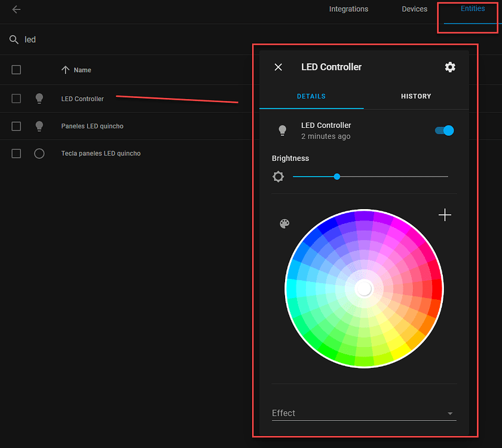Switch to the HISTORY tab
Screen dimensions: 502x448
[x=416, y=96]
